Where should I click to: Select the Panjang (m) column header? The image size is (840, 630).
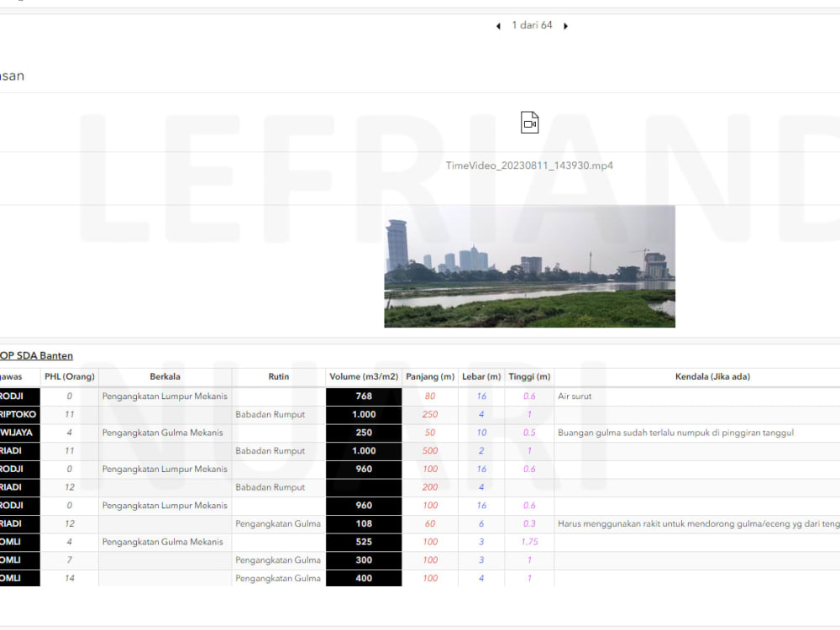(430, 376)
